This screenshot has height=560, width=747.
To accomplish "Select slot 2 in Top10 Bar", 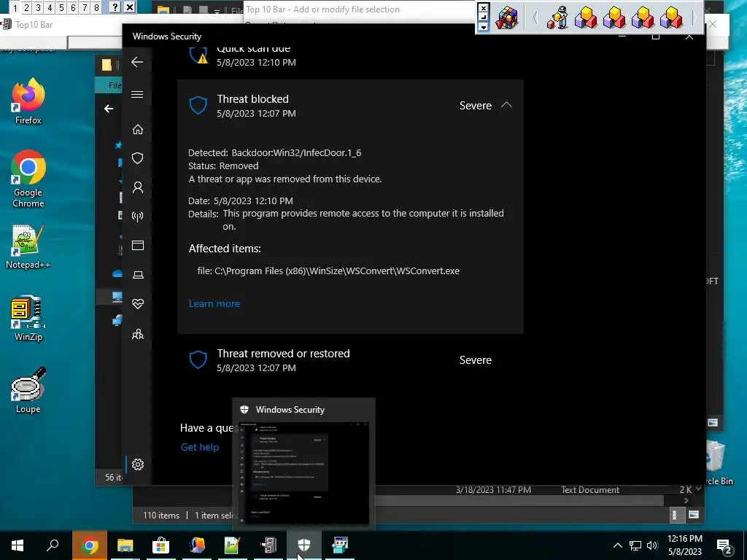I will [x=27, y=7].
